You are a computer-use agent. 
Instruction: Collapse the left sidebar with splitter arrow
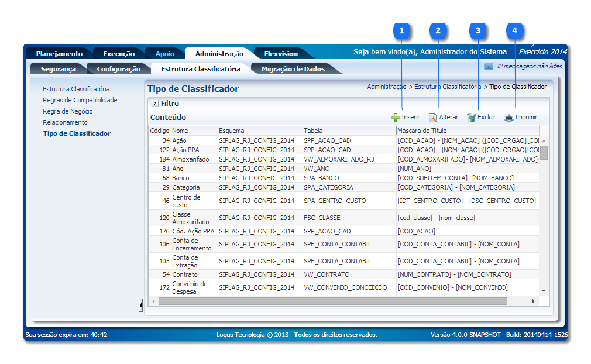(140, 305)
